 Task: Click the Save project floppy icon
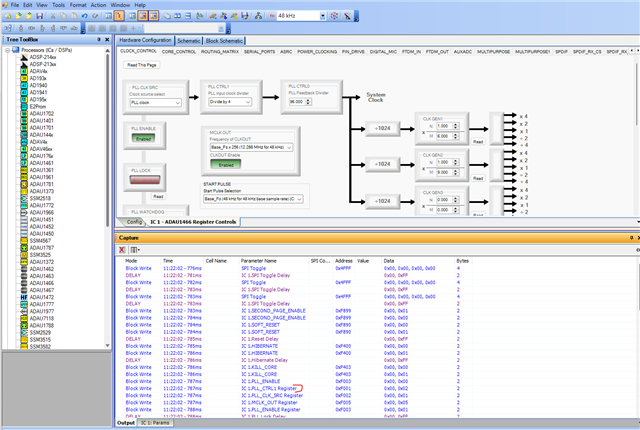[39, 16]
